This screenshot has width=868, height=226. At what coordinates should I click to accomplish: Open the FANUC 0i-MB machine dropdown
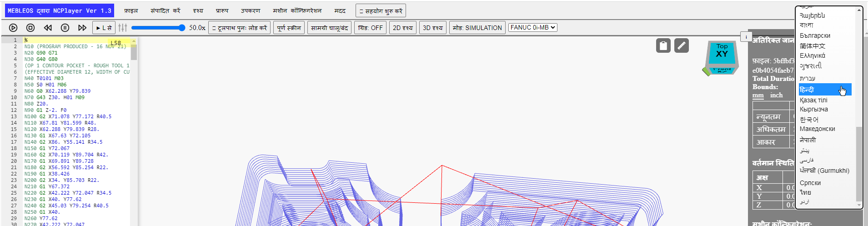533,28
